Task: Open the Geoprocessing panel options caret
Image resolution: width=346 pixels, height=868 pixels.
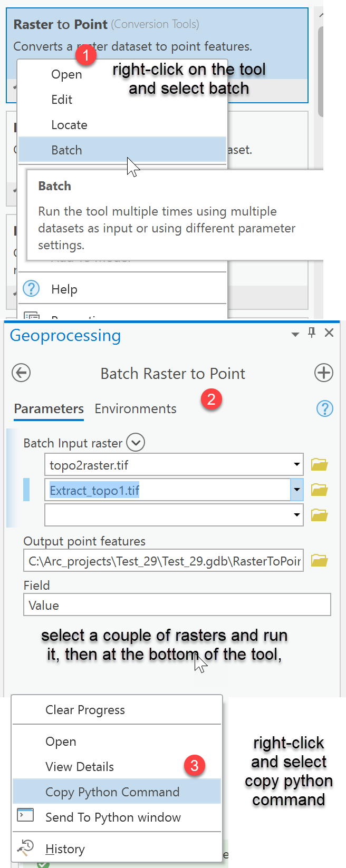Action: [x=295, y=333]
